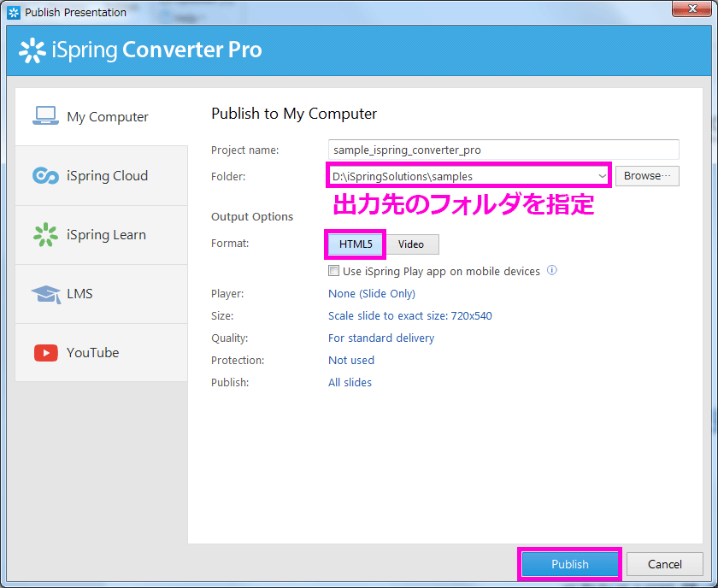718x588 pixels.
Task: Click the Project name: label
Action: 245,150
